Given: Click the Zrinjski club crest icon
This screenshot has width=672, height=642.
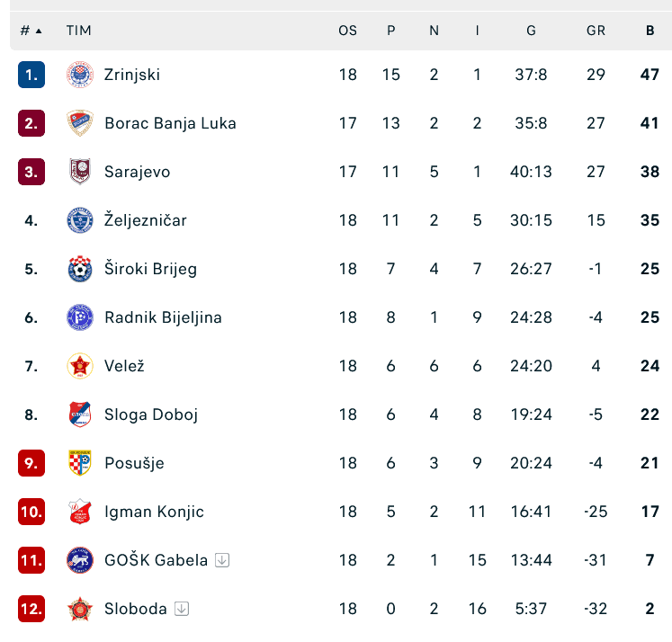Looking at the screenshot, I should (80, 75).
